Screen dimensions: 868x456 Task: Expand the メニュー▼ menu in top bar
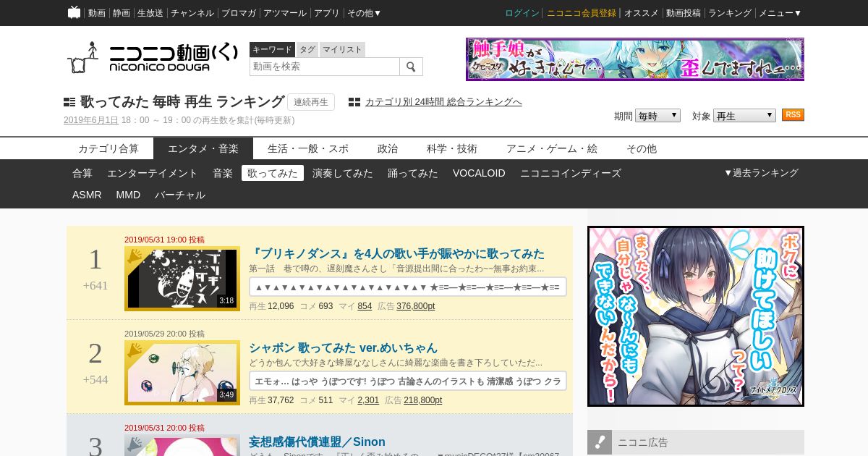(780, 13)
